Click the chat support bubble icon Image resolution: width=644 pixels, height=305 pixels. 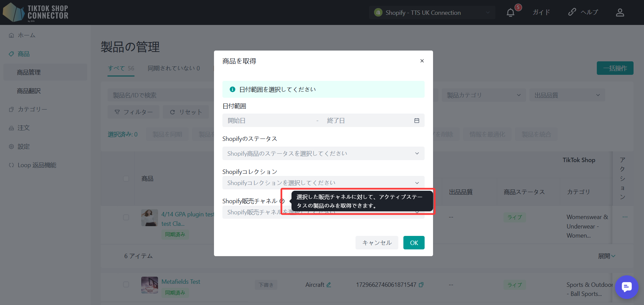[x=626, y=287]
